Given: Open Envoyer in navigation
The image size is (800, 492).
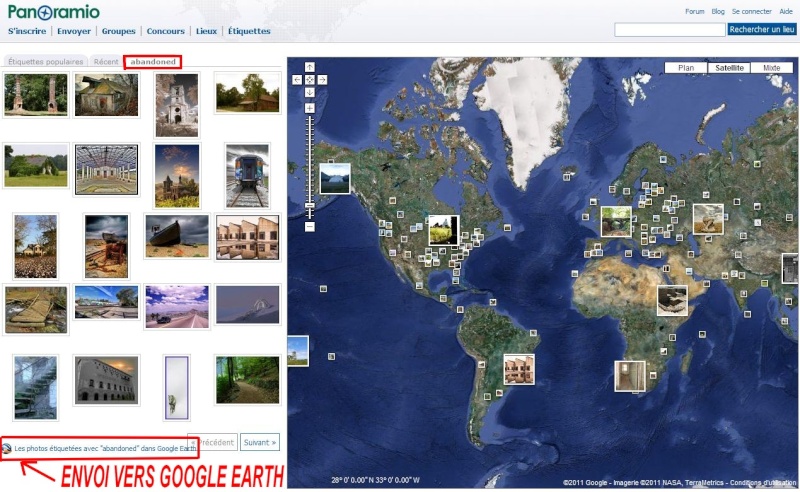Looking at the screenshot, I should [74, 31].
